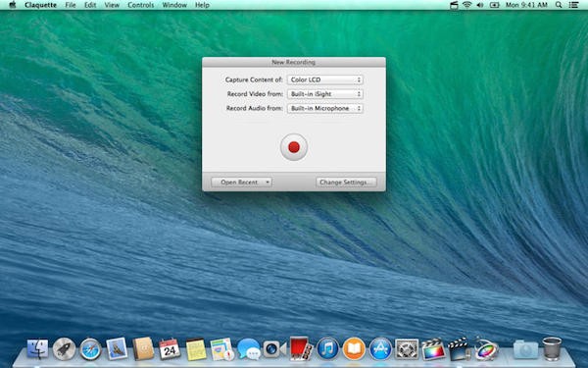588x368 pixels.
Task: Open the Claquette application menu
Action: pyautogui.click(x=40, y=5)
